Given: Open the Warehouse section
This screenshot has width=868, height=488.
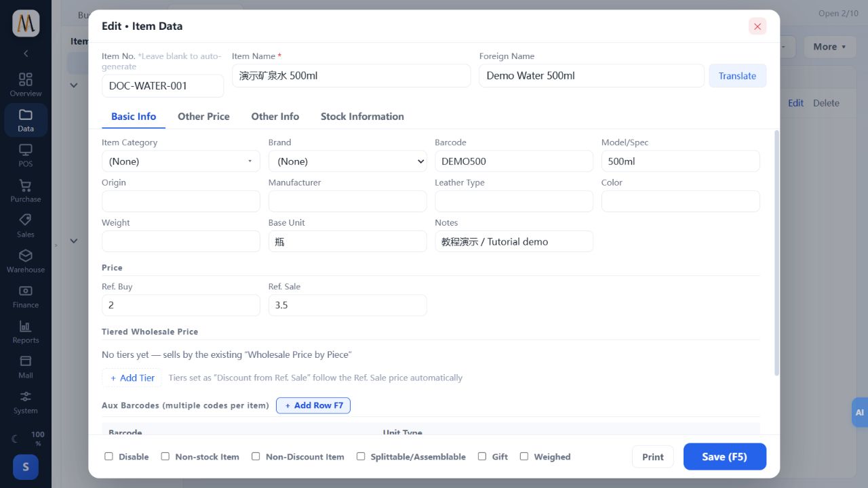Looking at the screenshot, I should pos(26,261).
